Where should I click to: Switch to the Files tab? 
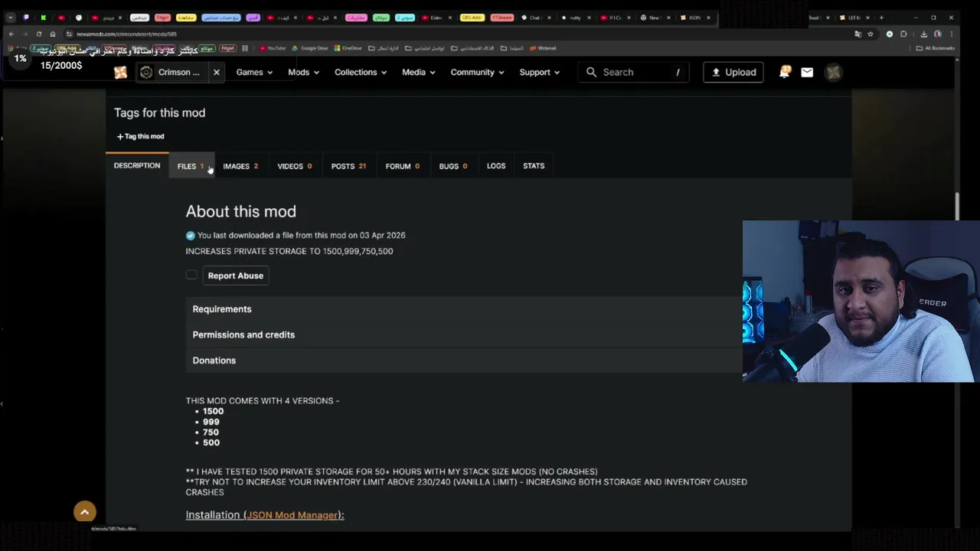(191, 166)
